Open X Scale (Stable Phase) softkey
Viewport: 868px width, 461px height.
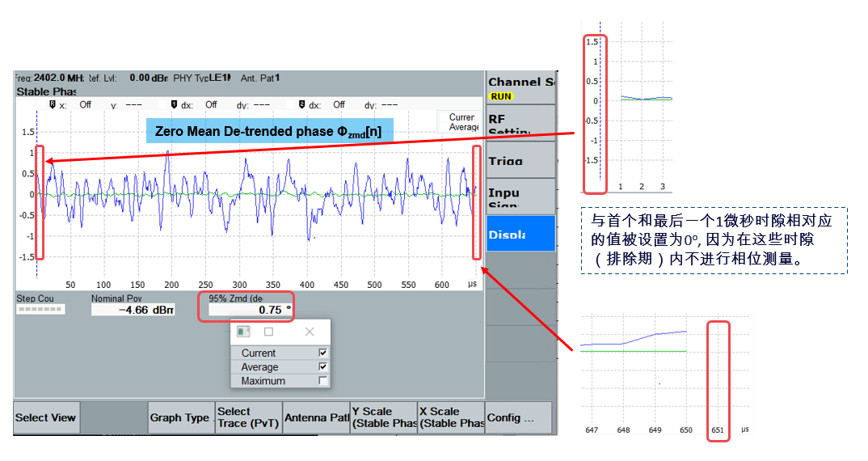coord(451,418)
